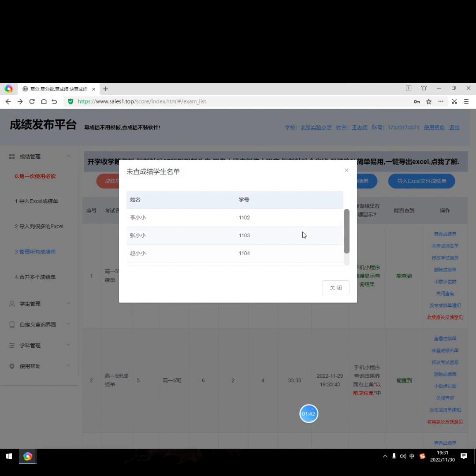Viewport: 476px width, 476px height.
Task: Click 小数点位数 in row 2
Action: (445, 386)
